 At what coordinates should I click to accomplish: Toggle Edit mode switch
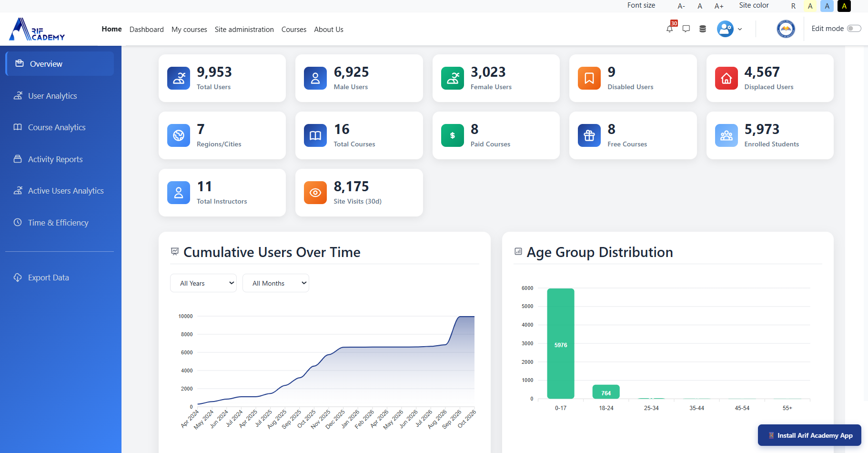(854, 29)
